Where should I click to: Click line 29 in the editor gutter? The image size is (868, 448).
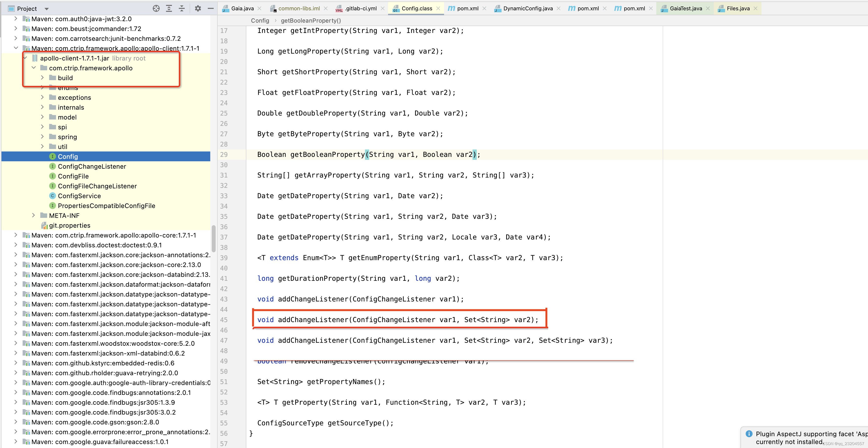point(224,154)
